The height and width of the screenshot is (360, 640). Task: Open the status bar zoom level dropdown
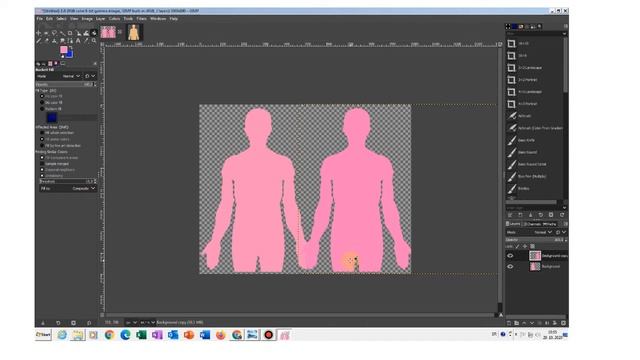pyautogui.click(x=147, y=322)
